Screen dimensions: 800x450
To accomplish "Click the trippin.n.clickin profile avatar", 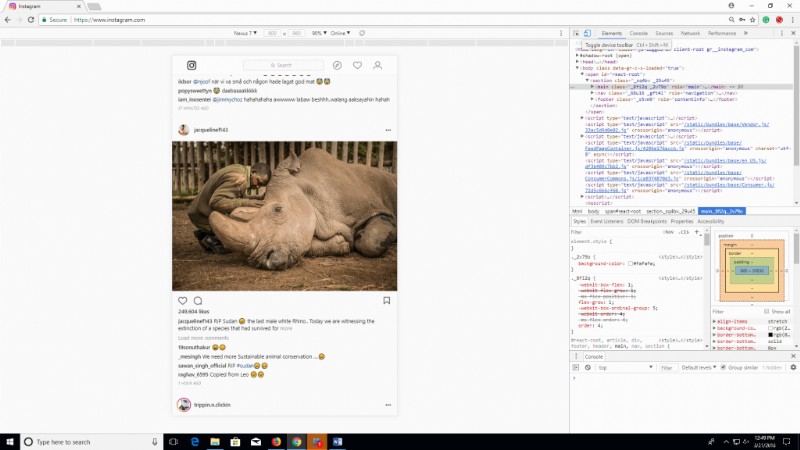I will pyautogui.click(x=184, y=405).
